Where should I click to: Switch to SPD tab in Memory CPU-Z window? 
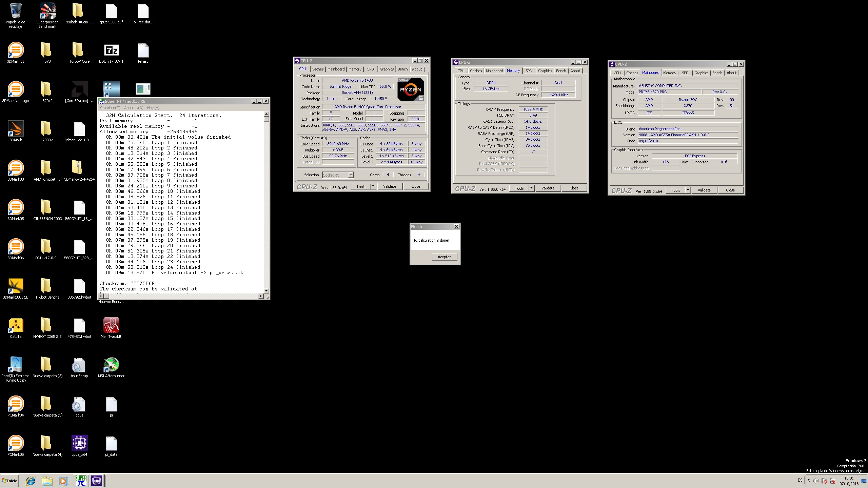pyautogui.click(x=529, y=71)
